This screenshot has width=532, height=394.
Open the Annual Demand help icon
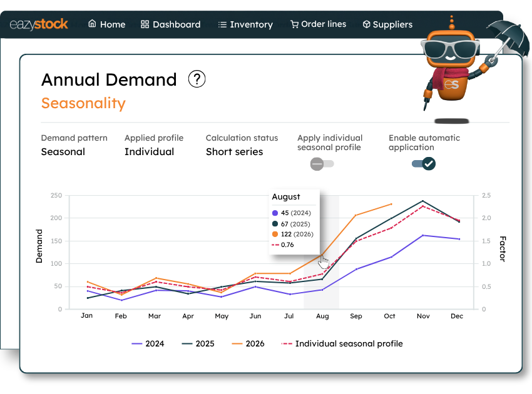tap(197, 79)
